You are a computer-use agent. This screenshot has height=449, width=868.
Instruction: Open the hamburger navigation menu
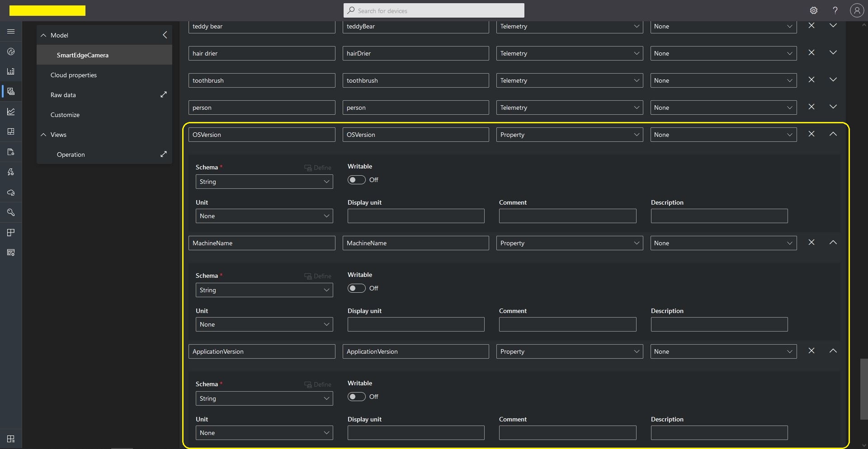tap(11, 32)
